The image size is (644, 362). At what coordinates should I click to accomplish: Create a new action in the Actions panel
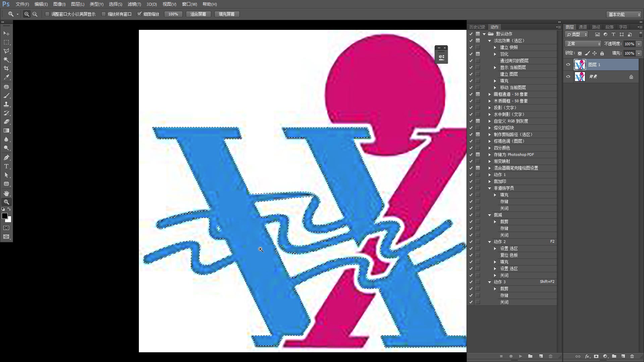[x=540, y=356]
